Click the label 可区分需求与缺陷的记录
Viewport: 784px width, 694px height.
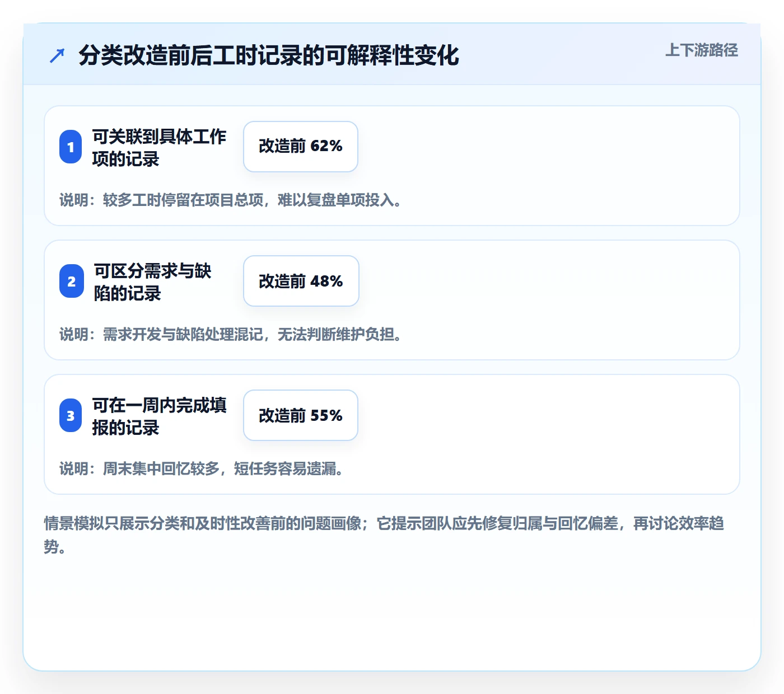(152, 282)
